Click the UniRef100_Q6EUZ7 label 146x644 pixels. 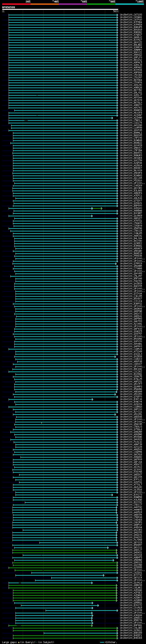(131, 218)
